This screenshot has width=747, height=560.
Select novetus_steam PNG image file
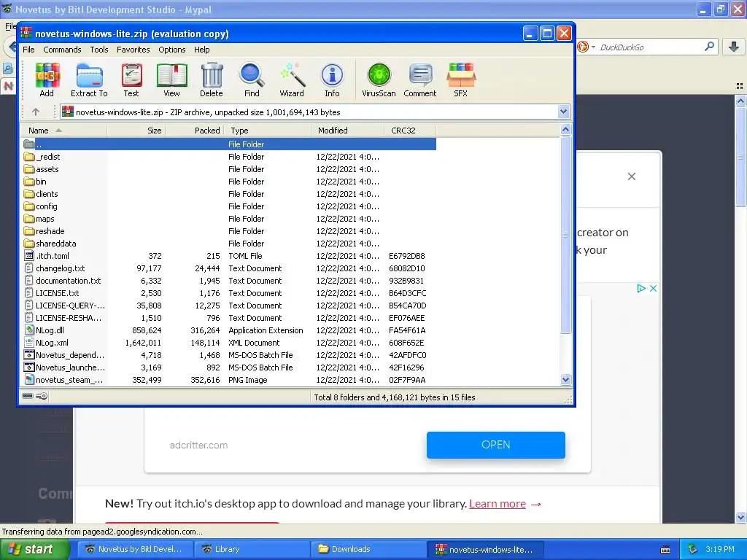(x=64, y=379)
